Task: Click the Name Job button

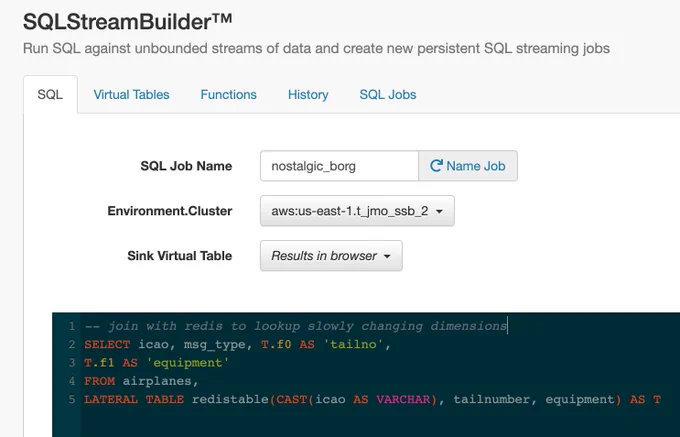Action: 468,166
